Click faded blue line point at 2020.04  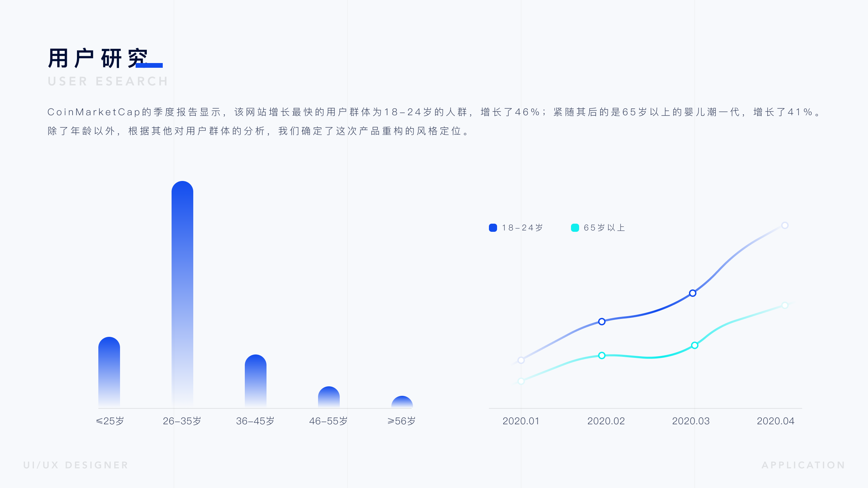785,225
